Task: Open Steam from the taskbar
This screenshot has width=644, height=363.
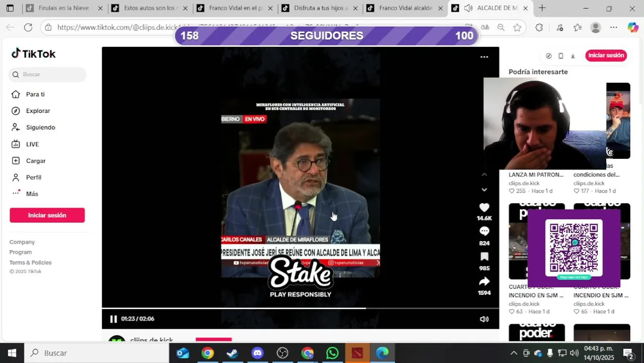Action: click(232, 353)
